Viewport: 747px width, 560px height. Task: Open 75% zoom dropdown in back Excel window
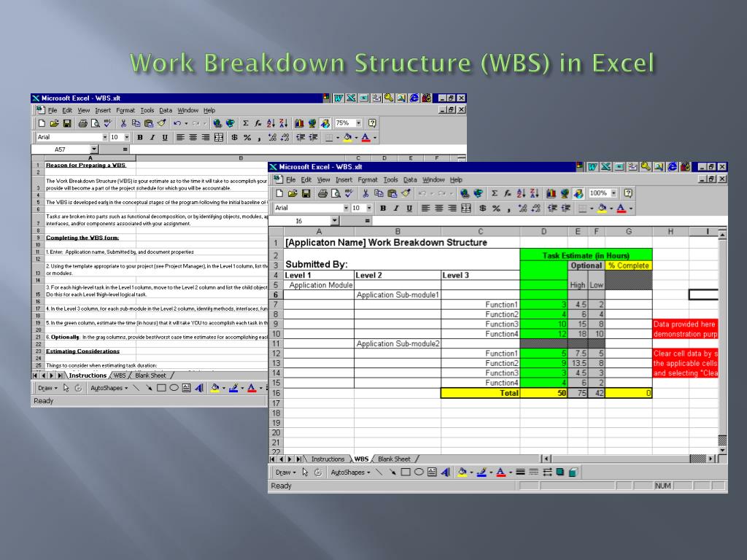pyautogui.click(x=358, y=122)
